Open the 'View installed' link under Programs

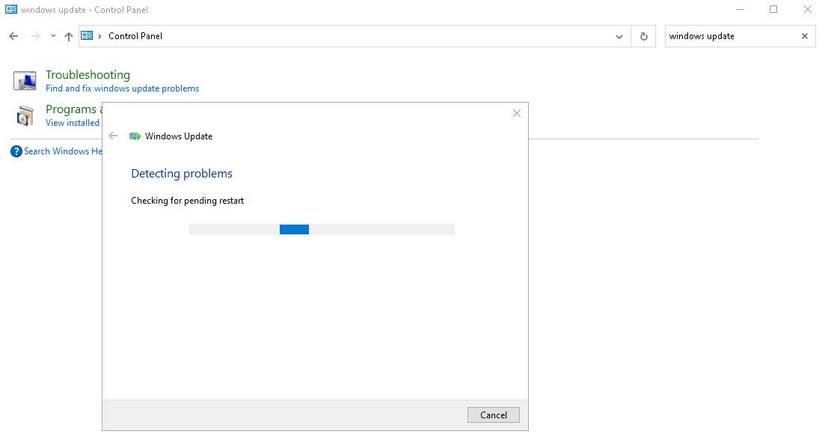tap(73, 123)
